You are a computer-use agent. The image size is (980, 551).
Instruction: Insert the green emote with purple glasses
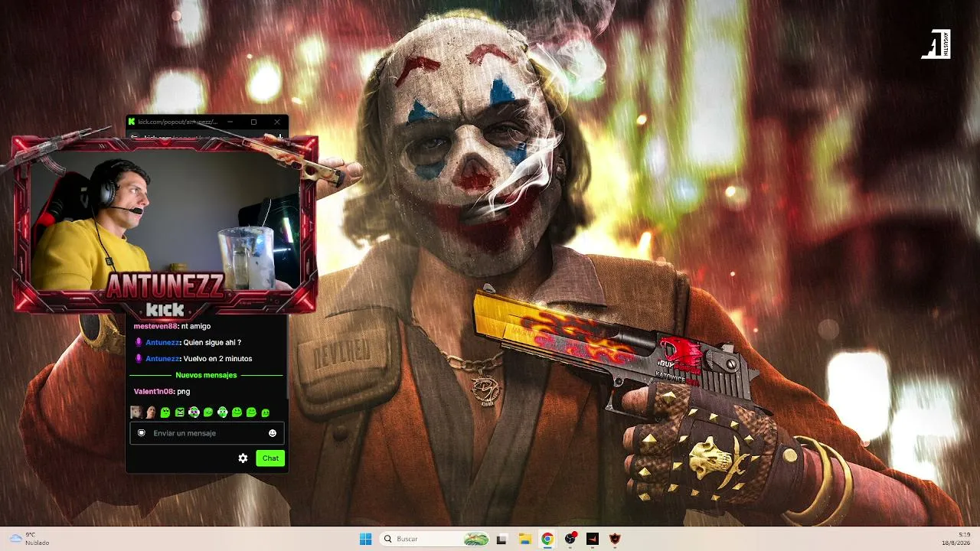(194, 412)
